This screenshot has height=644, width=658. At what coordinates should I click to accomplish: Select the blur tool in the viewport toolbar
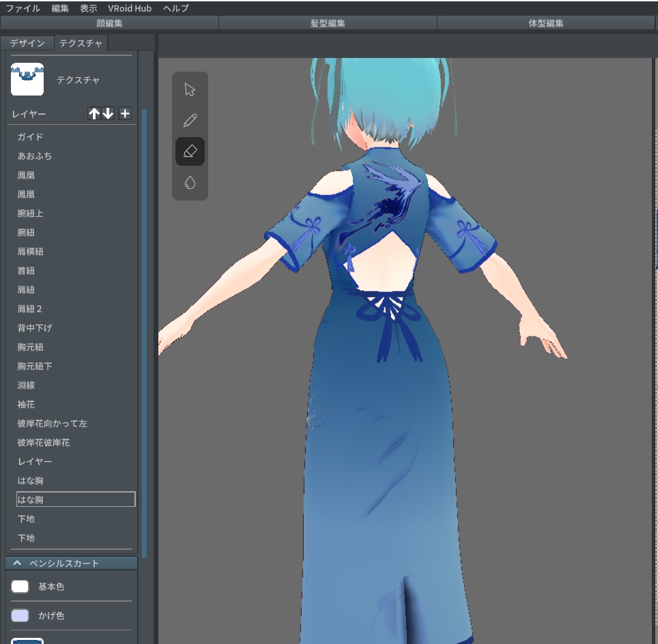pyautogui.click(x=189, y=183)
